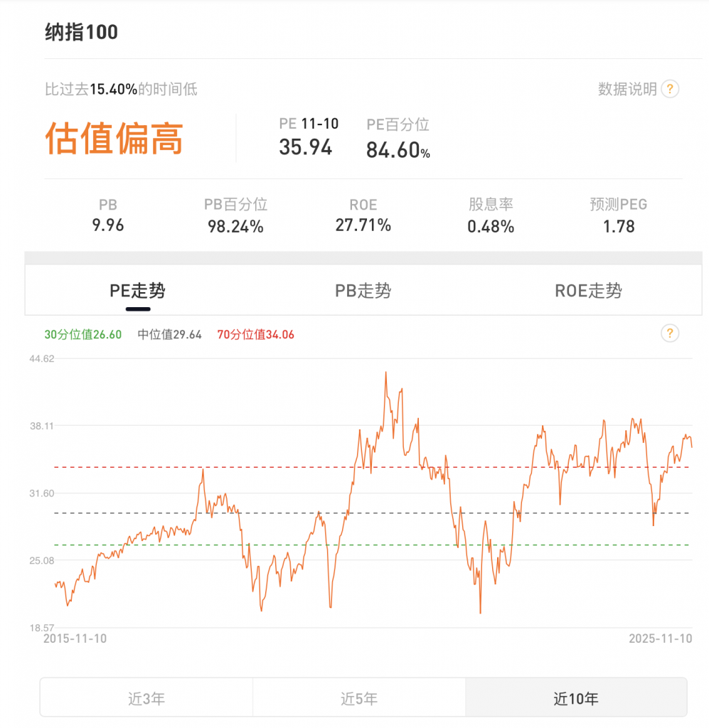Switch to the PE走势 tab
This screenshot has height=728, width=709.
point(137,290)
